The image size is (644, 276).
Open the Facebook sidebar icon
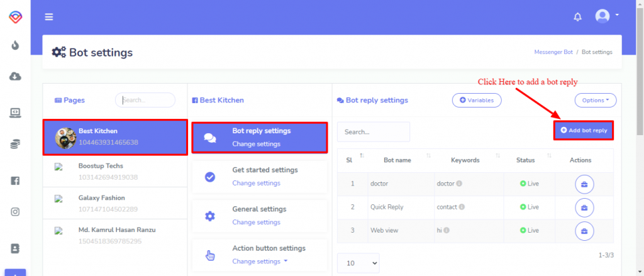[x=15, y=180]
